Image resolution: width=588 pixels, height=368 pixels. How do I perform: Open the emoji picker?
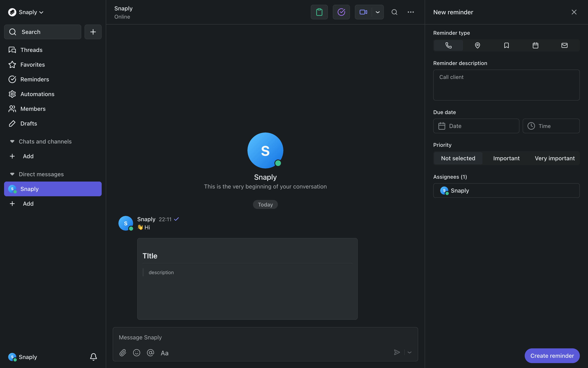137,353
